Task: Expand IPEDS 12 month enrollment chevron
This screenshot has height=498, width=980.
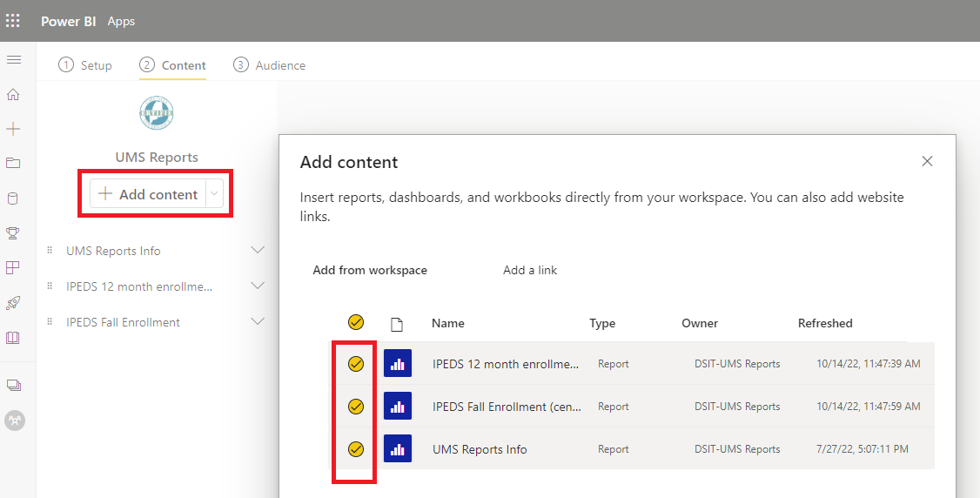Action: [x=258, y=286]
